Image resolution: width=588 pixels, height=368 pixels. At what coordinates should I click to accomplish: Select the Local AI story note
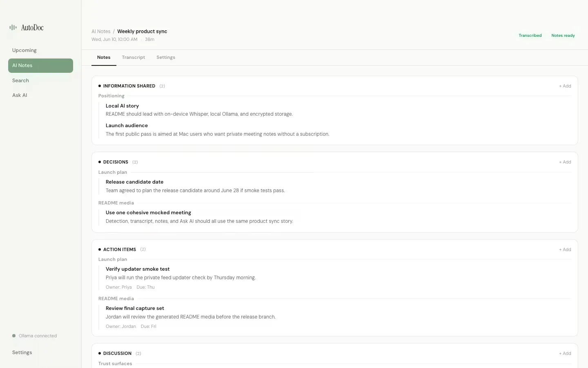[x=122, y=106]
